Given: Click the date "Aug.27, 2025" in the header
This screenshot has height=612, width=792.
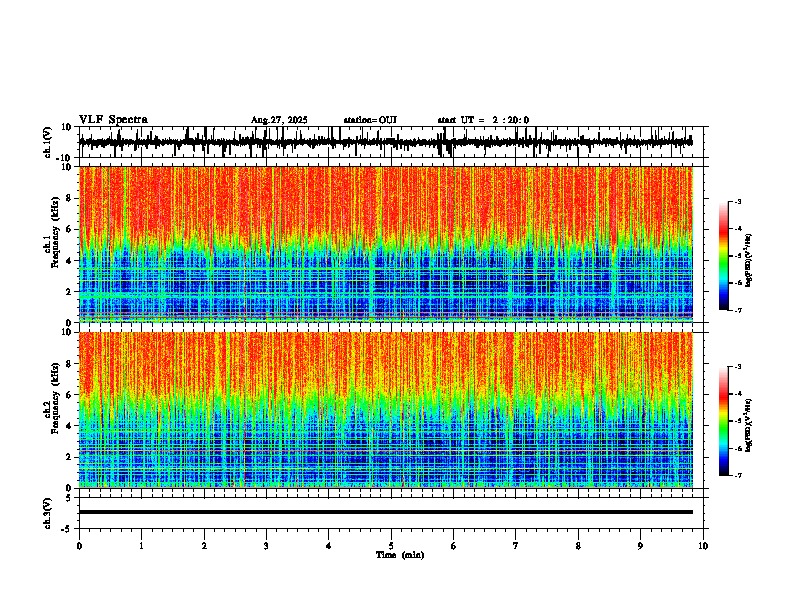Looking at the screenshot, I should pyautogui.click(x=279, y=120).
